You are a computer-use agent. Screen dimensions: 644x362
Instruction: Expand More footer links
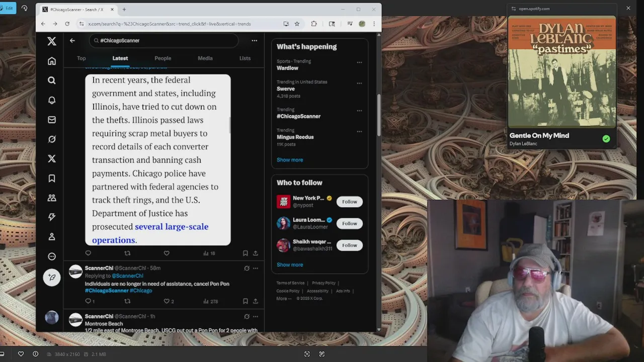(284, 298)
